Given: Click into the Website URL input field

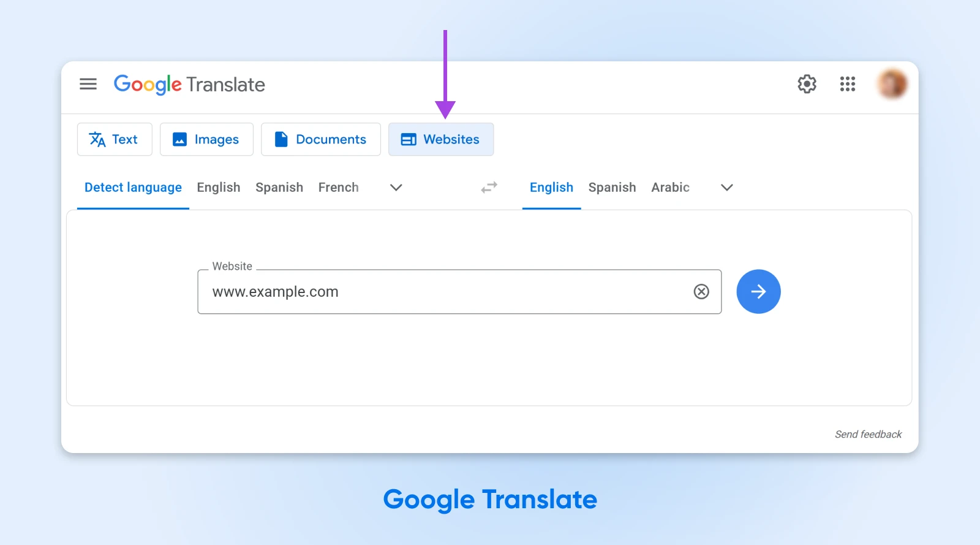Looking at the screenshot, I should coord(447,292).
